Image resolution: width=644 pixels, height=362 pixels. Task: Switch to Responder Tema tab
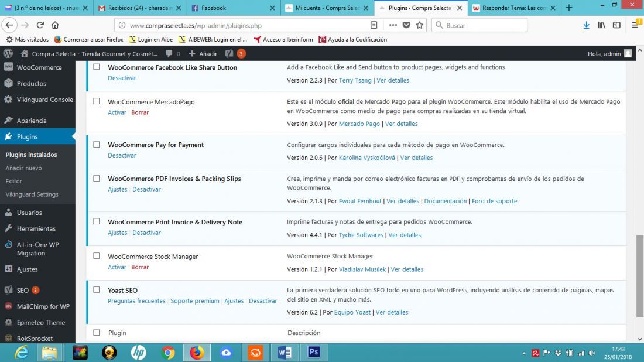pos(514,8)
